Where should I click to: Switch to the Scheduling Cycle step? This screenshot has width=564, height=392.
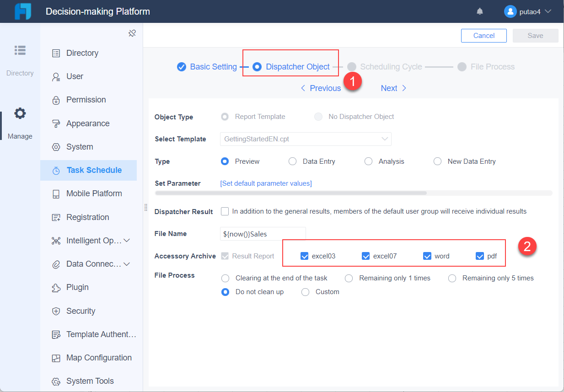(x=389, y=66)
